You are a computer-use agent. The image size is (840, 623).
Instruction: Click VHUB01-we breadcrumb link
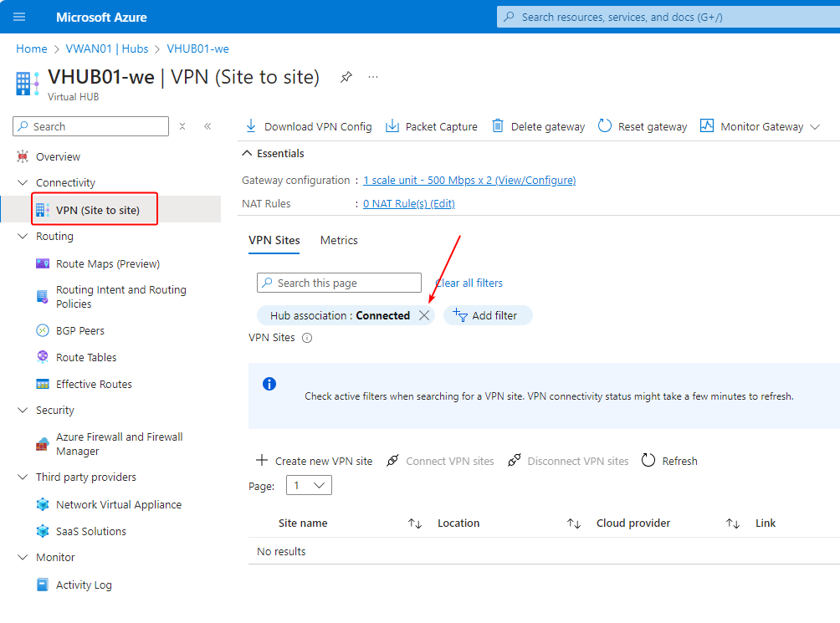(198, 49)
